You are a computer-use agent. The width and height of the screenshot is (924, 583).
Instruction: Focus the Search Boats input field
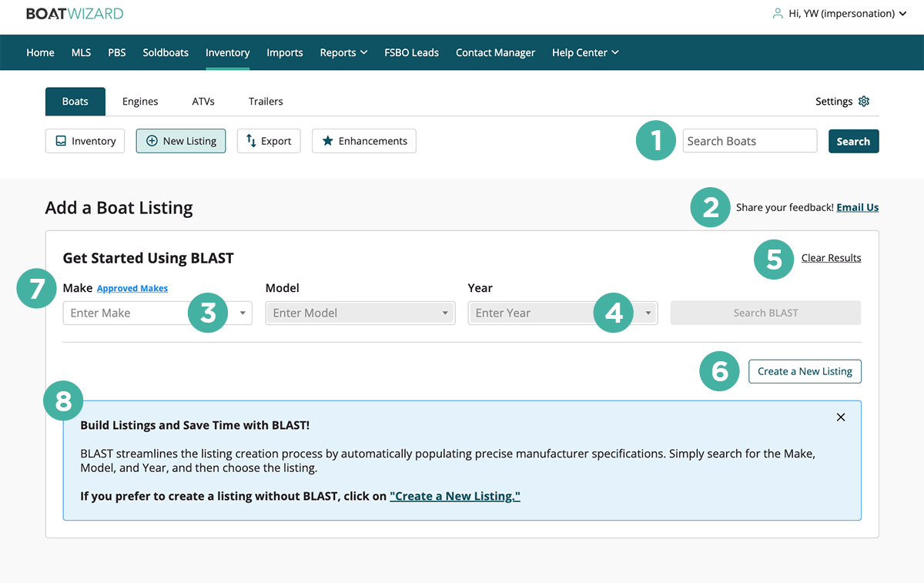(749, 141)
